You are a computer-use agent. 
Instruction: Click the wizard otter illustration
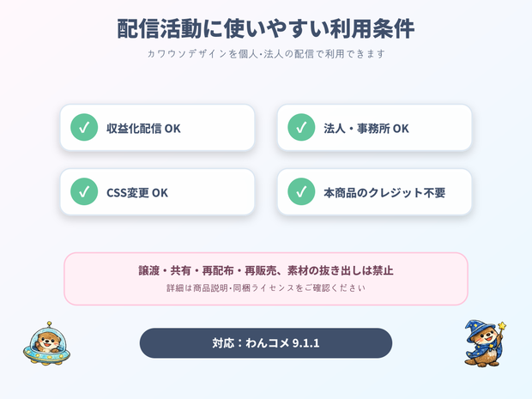point(485,343)
